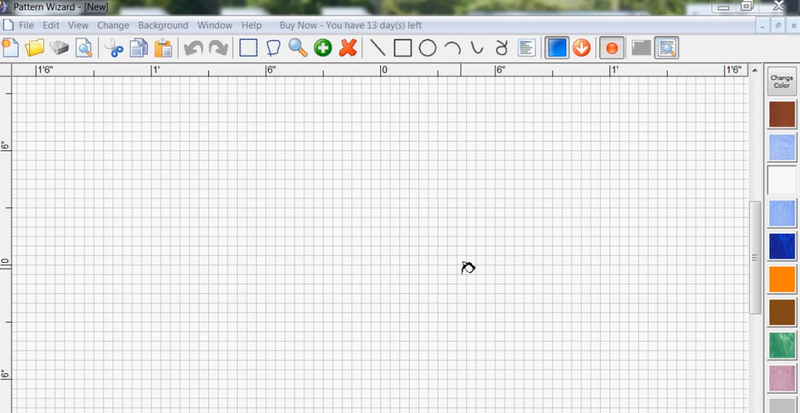Redo action arrow
The image size is (800, 413).
click(x=218, y=48)
